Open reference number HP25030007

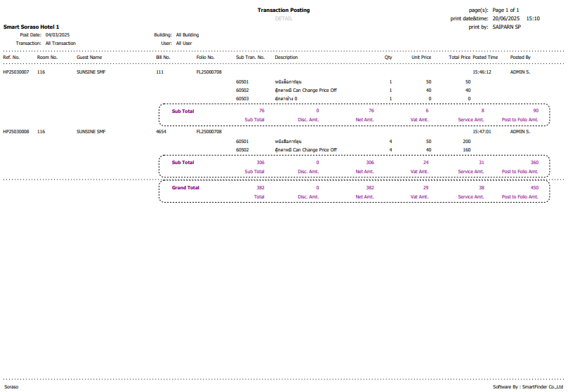16,72
